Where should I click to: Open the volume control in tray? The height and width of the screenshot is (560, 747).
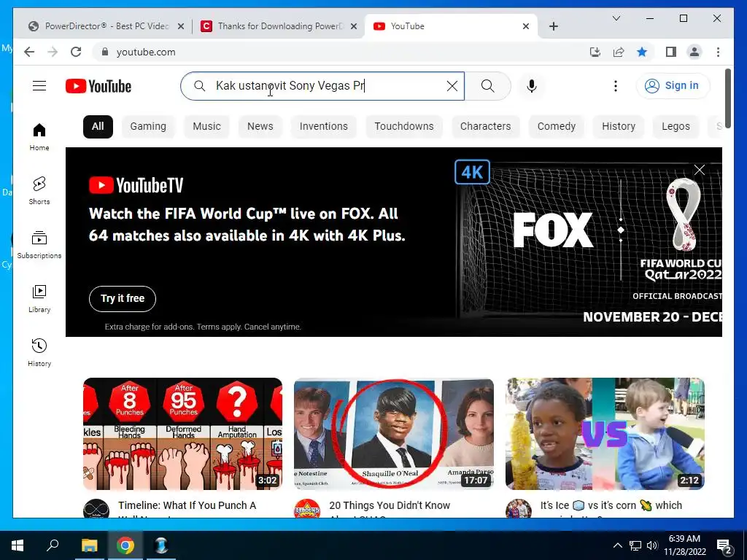pyautogui.click(x=652, y=545)
